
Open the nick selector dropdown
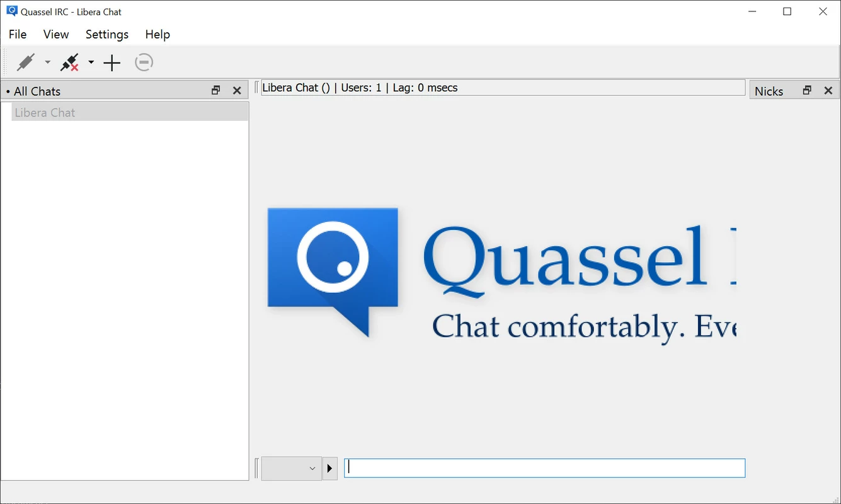[292, 468]
